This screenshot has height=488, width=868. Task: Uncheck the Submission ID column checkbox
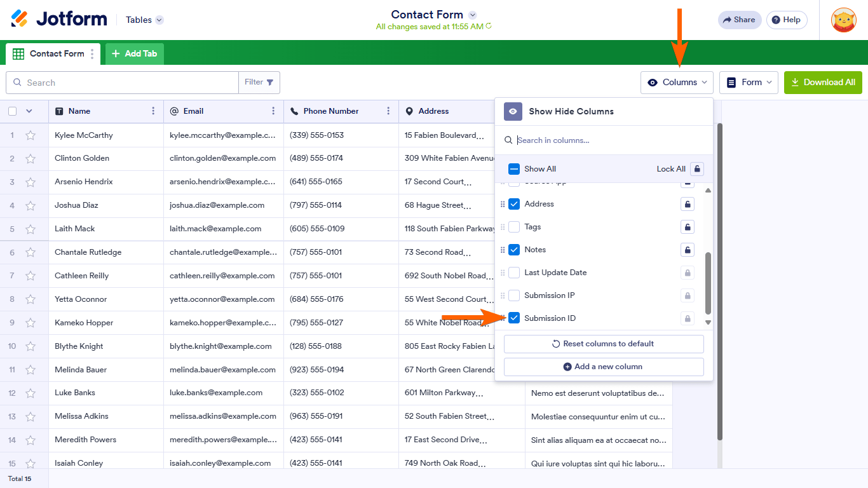click(x=514, y=318)
